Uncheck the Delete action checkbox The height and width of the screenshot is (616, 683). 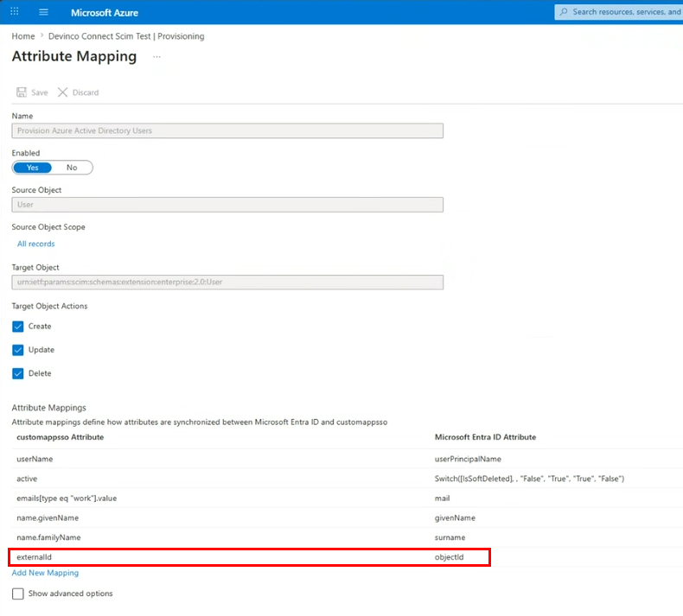coord(18,373)
